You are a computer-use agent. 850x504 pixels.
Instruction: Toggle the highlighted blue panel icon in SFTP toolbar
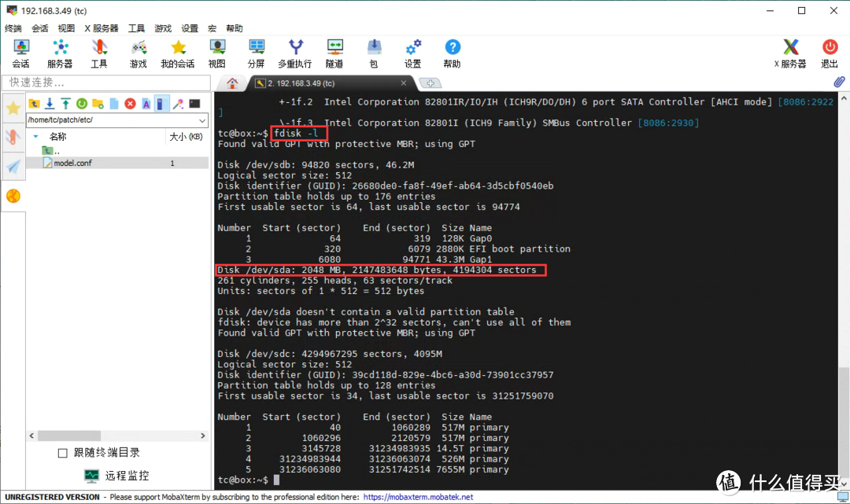(x=161, y=104)
